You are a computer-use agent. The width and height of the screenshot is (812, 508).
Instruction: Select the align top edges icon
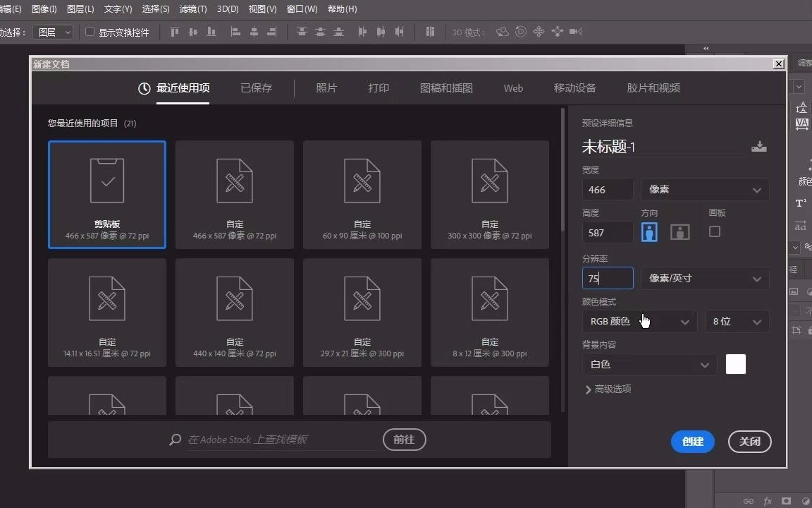click(175, 31)
